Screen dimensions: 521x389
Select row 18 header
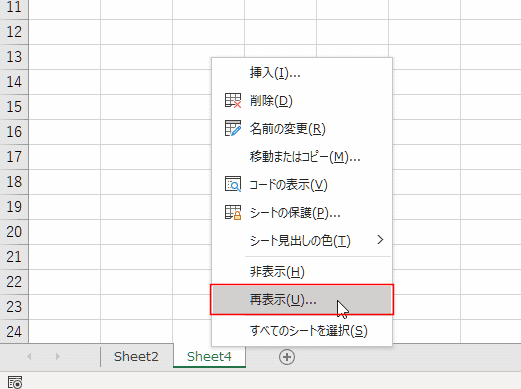[14, 182]
